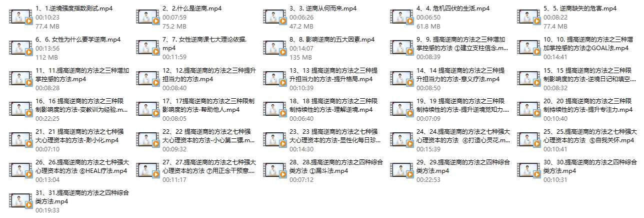Image resolution: width=644 pixels, height=218 pixels.
Task: Select file name 8.影响逆商的五大因素.mp4
Action: pyautogui.click(x=332, y=39)
